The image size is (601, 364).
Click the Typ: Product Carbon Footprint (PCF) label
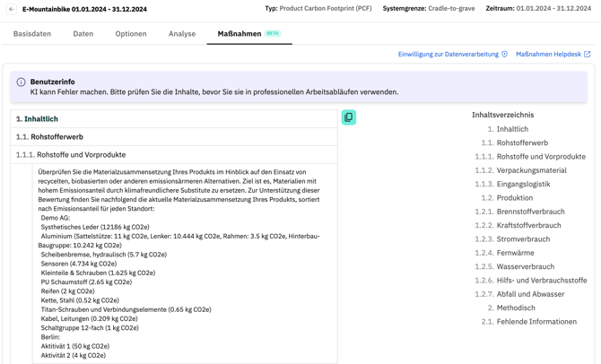318,8
